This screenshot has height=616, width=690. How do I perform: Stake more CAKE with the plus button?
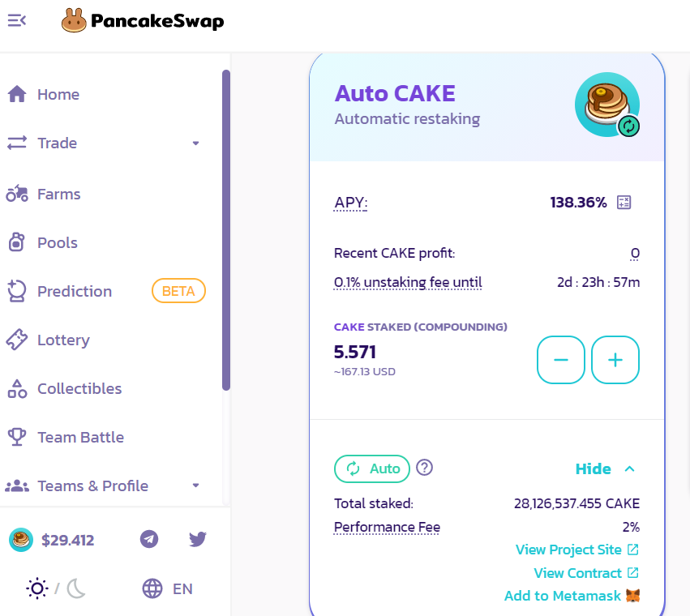point(615,360)
